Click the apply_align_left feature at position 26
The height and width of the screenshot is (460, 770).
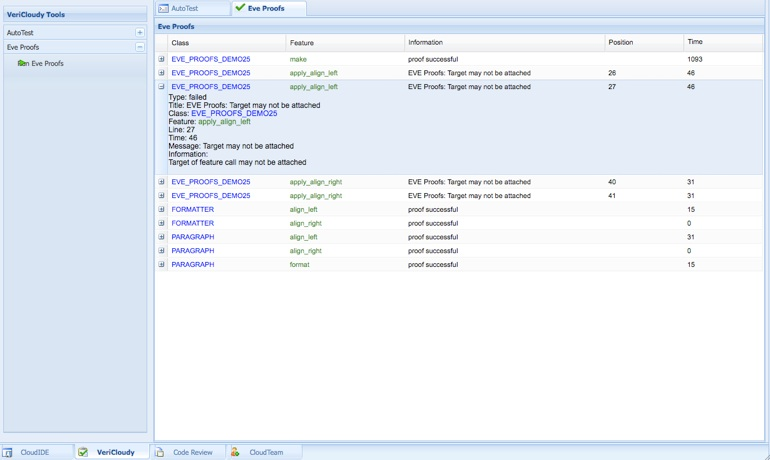pyautogui.click(x=314, y=73)
